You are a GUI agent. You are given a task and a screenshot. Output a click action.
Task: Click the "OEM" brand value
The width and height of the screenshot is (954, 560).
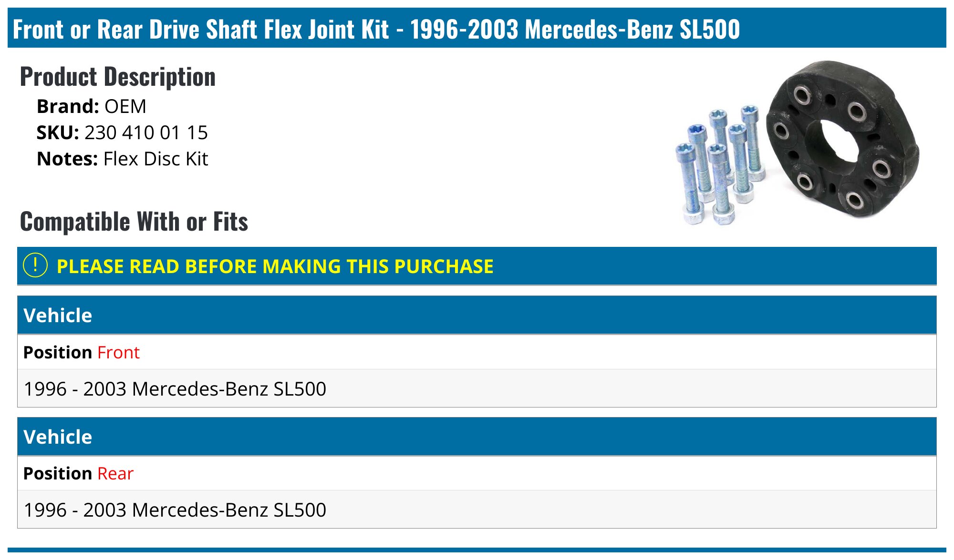[x=125, y=106]
